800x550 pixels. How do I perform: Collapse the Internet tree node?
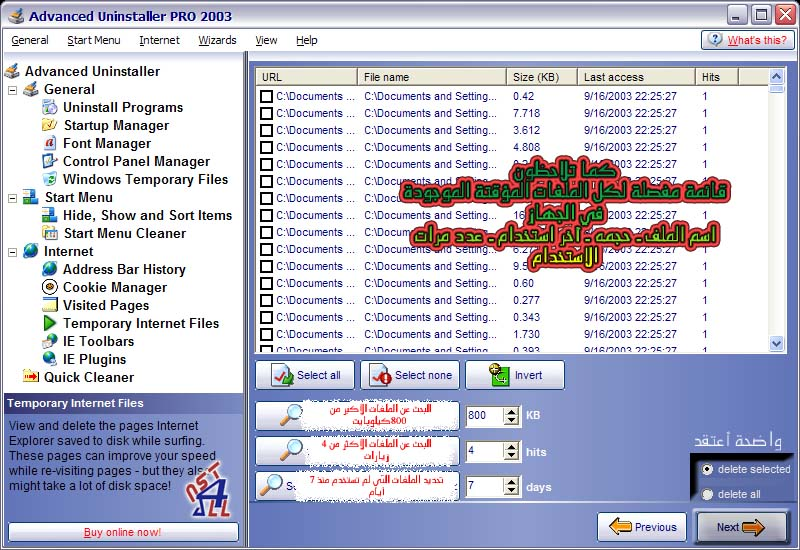coord(13,252)
